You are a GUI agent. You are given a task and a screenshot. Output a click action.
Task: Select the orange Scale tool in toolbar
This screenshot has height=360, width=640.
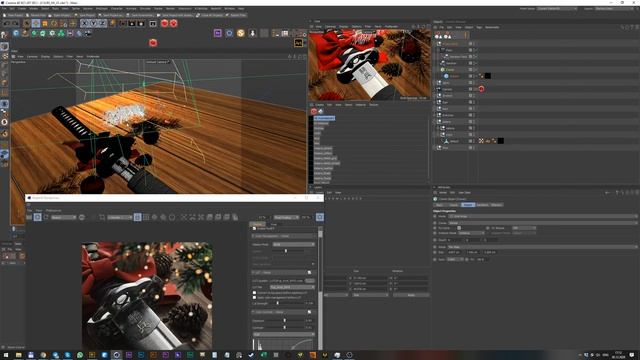pyautogui.click(x=45, y=23)
